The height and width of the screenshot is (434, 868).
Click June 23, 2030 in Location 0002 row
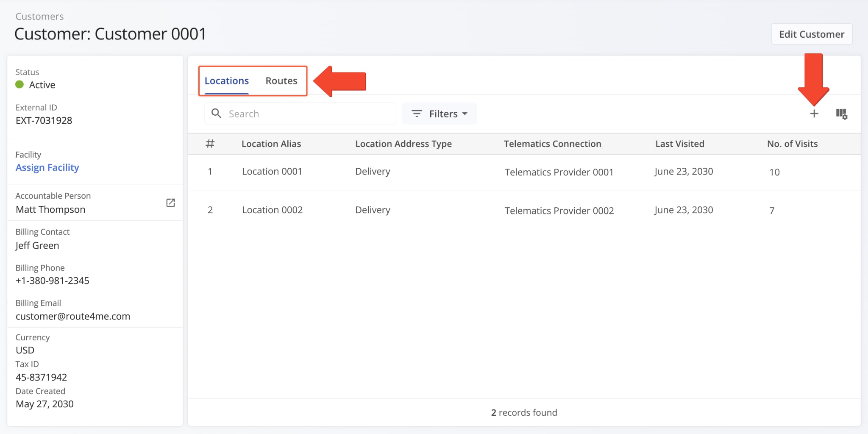pyautogui.click(x=683, y=210)
